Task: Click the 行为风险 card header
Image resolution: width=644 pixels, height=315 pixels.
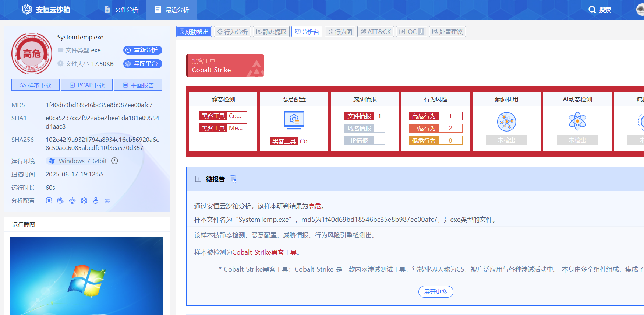Action: point(436,99)
